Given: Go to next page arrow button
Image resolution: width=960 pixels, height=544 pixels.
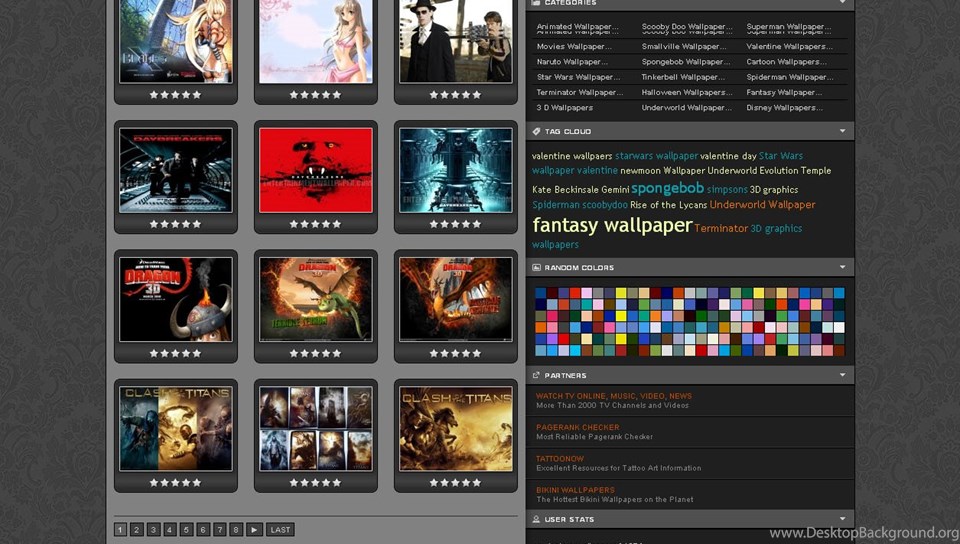Looking at the screenshot, I should pos(254,530).
